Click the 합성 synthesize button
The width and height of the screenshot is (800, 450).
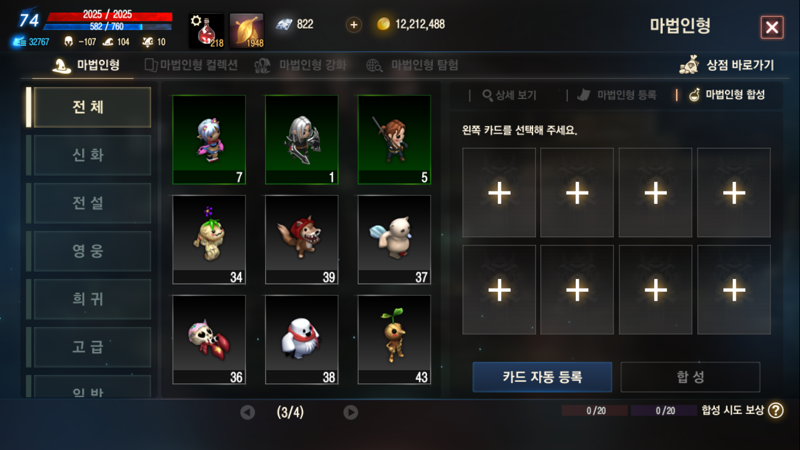point(690,377)
